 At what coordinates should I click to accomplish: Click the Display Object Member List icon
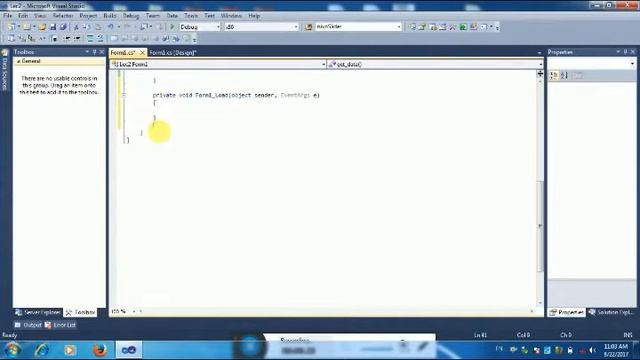pyautogui.click(x=11, y=39)
